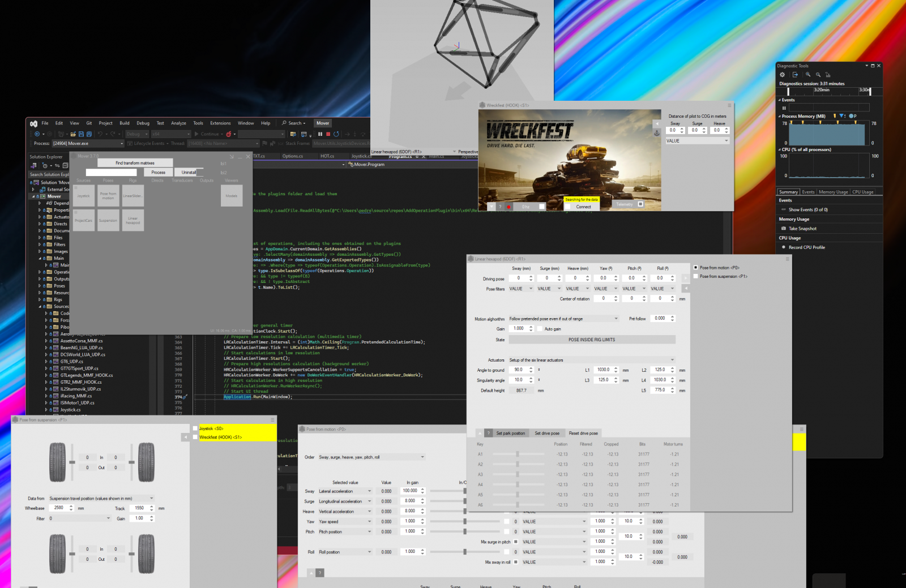Screen dimensions: 906x588
Task: Click Zoom In icon in Diagnostic Tools
Action: pyautogui.click(x=808, y=75)
